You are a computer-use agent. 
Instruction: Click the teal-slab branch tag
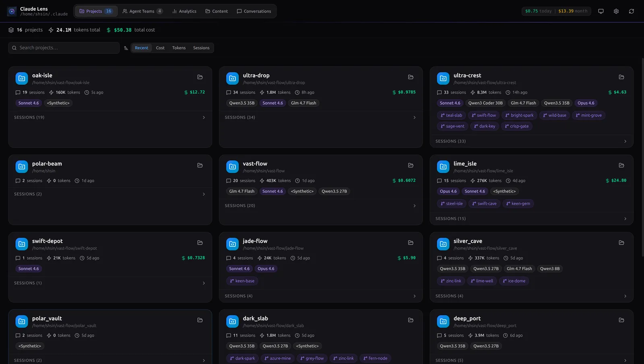click(x=451, y=116)
